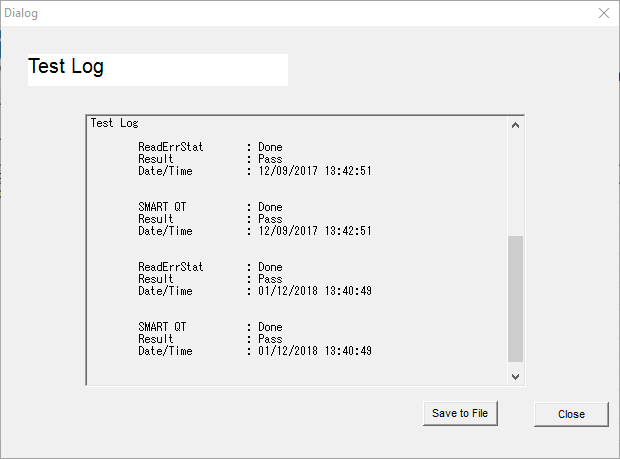620x459 pixels.
Task: Click the first SMART QT entry
Action: point(162,207)
